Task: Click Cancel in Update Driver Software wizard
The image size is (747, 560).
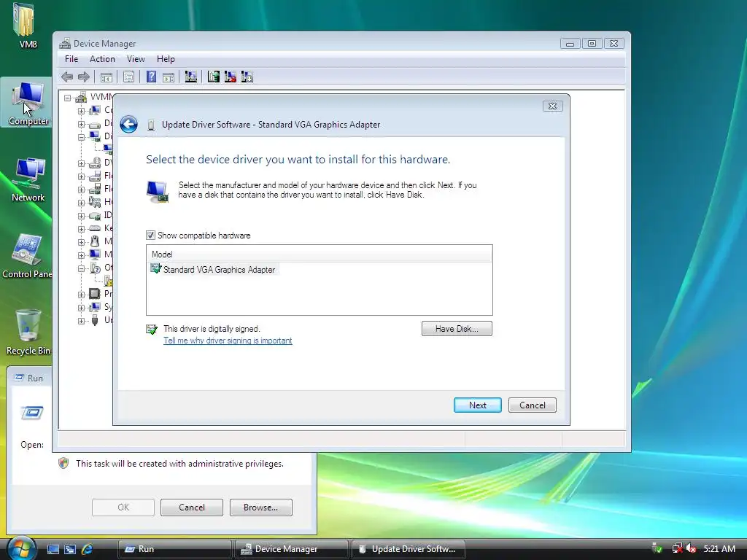Action: [532, 405]
